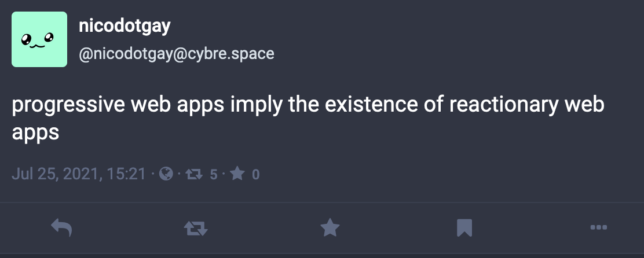Screen dimensions: 644x258
Task: Show who boosted via the count 5
Action: (213, 174)
